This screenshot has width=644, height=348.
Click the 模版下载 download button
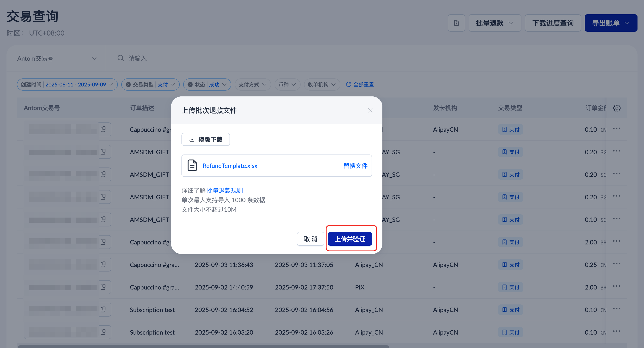point(205,139)
